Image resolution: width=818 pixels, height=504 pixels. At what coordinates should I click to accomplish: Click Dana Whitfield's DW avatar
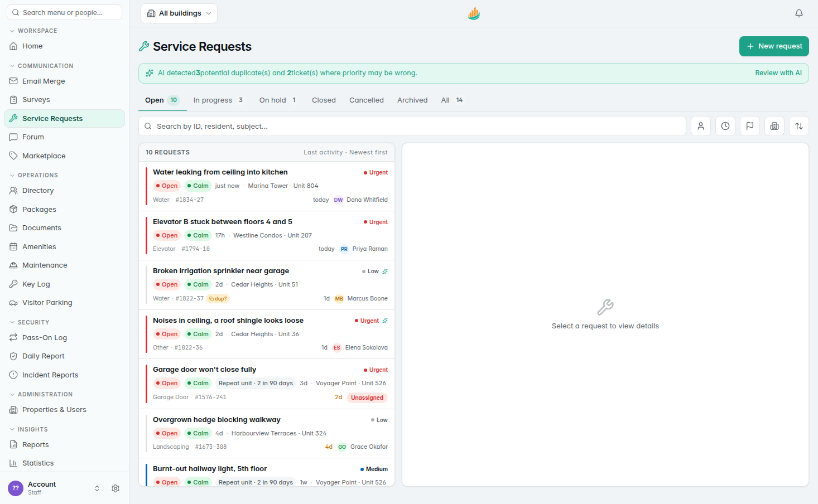(339, 200)
